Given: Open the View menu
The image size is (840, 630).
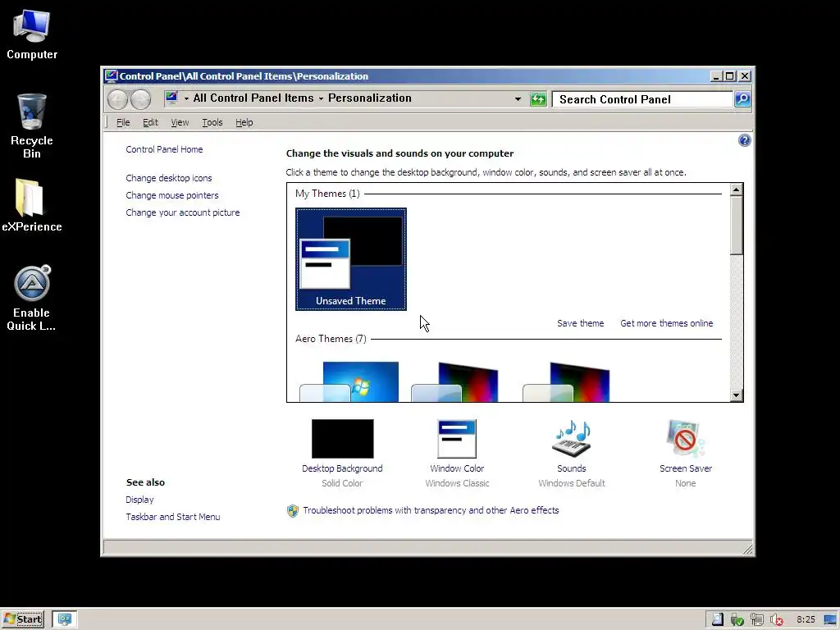Looking at the screenshot, I should tap(180, 123).
